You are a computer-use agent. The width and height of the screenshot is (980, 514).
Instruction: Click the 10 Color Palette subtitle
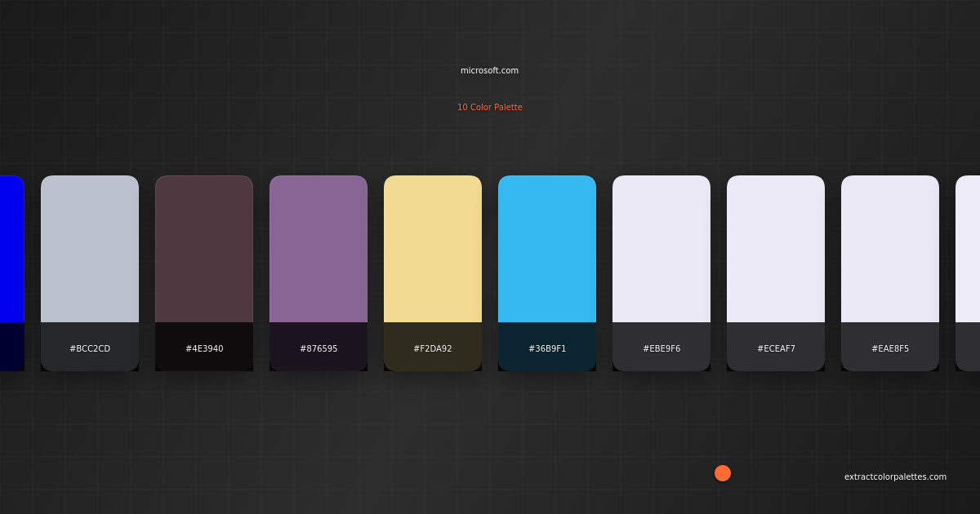pyautogui.click(x=490, y=107)
